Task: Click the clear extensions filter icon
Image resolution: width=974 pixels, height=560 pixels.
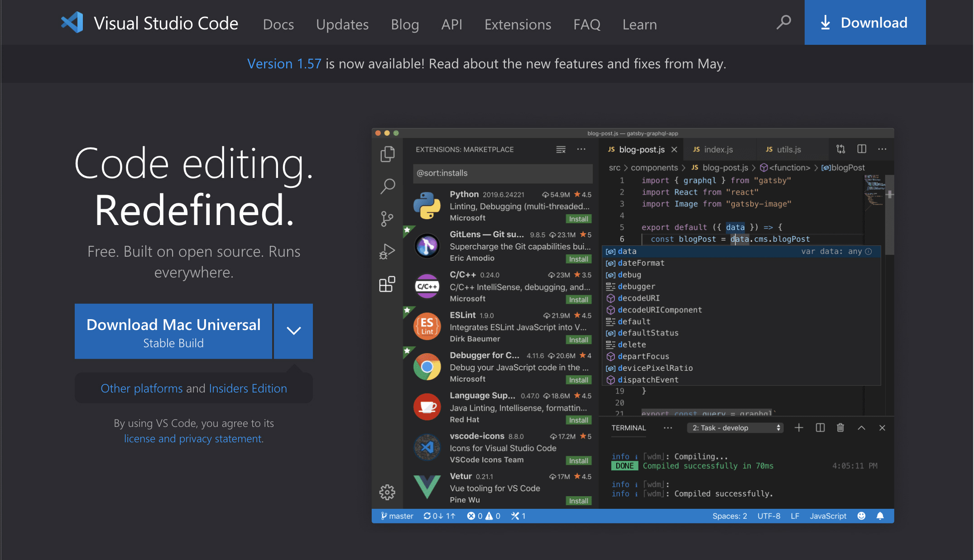Action: pyautogui.click(x=561, y=149)
